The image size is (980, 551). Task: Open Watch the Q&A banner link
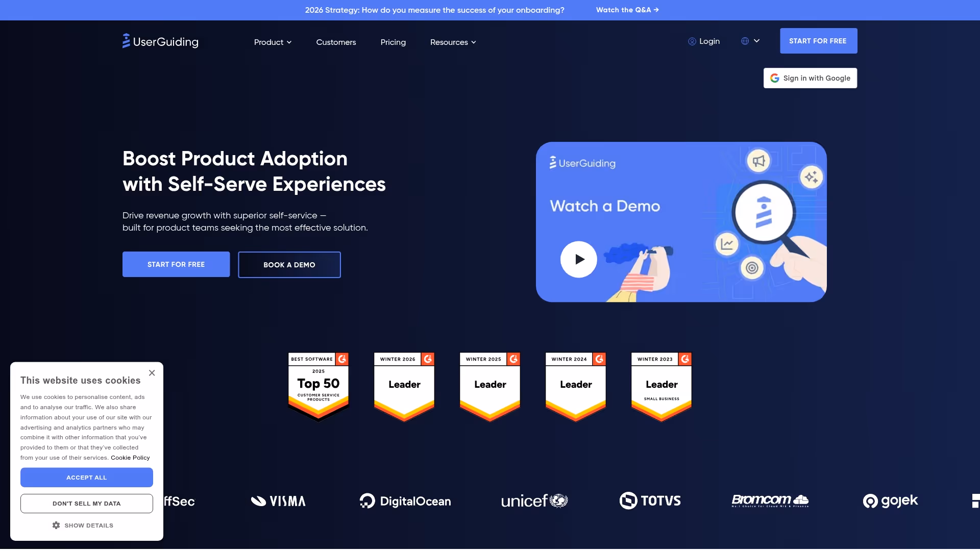[x=627, y=10]
